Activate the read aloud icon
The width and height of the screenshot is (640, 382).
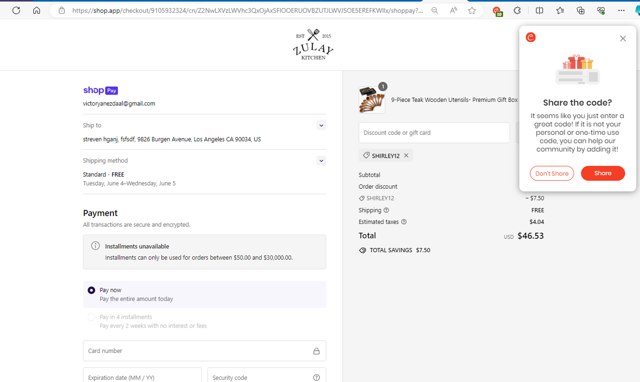pos(453,11)
